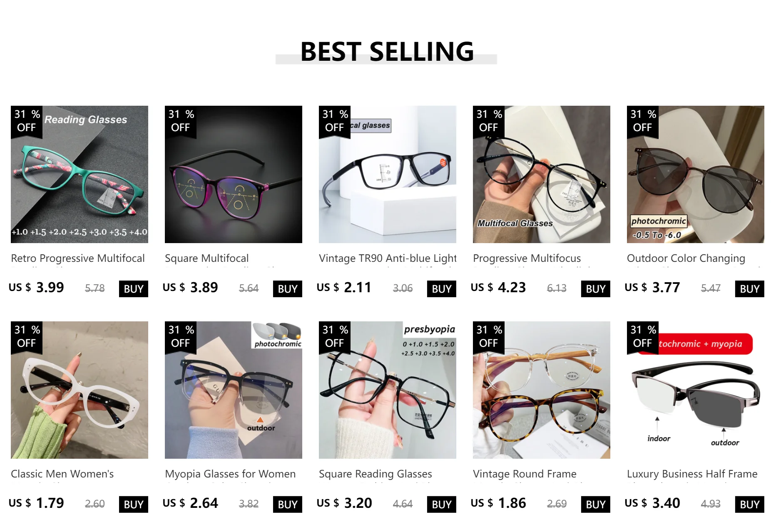This screenshot has width=776, height=532.
Task: Open the Myopia Glasses for Women title link
Action: (230, 474)
